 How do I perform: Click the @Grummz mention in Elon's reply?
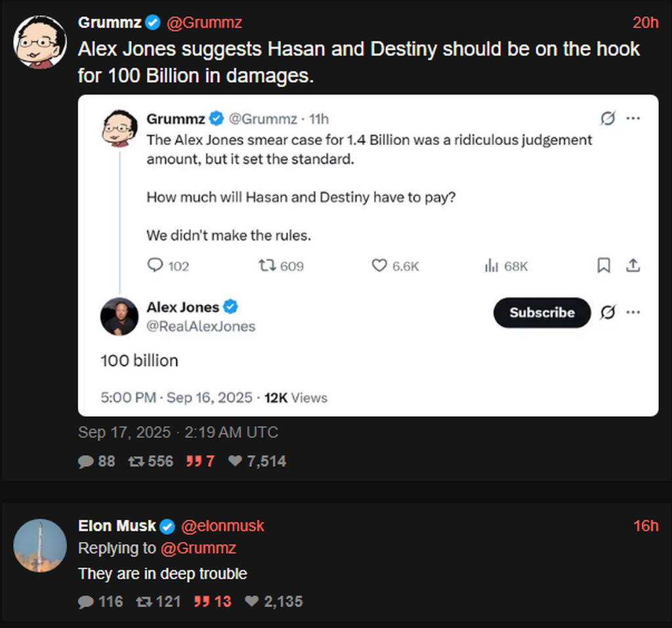pyautogui.click(x=198, y=548)
